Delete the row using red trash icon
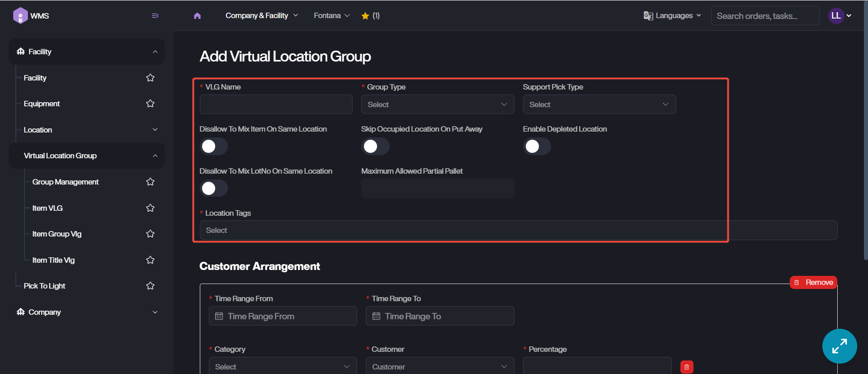This screenshot has width=868, height=374. point(686,367)
